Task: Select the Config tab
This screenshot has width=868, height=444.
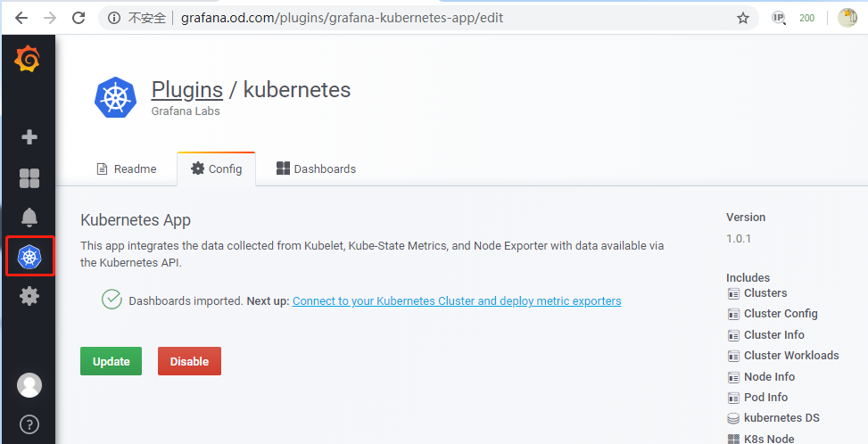Action: click(x=217, y=169)
